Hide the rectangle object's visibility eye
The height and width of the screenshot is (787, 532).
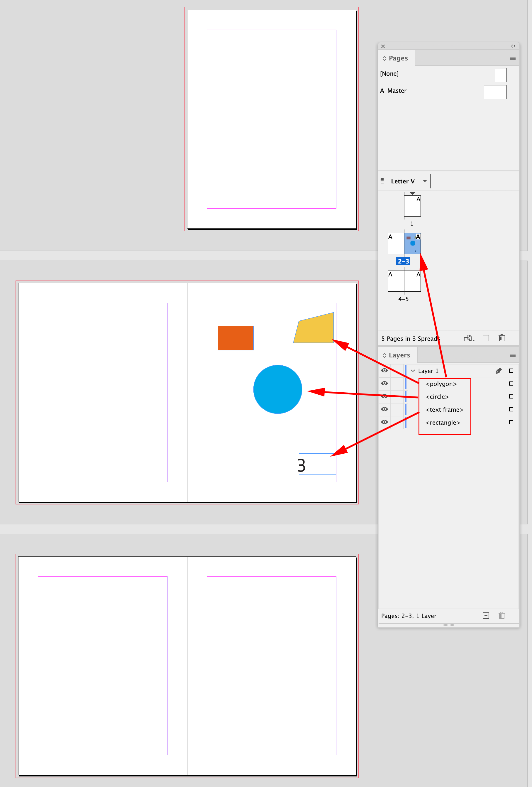[x=384, y=422]
